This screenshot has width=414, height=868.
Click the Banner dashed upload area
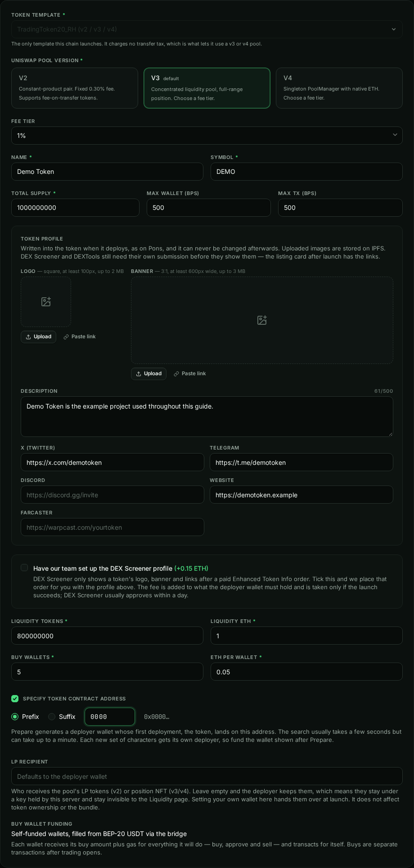pos(262,320)
